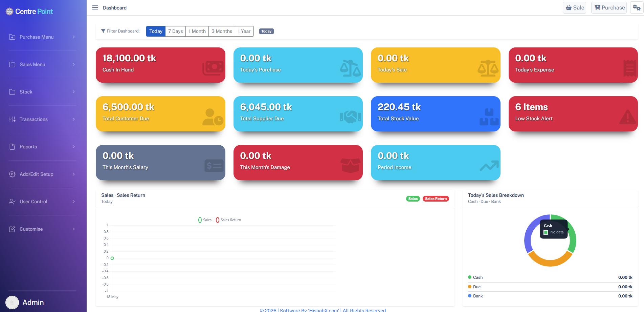The width and height of the screenshot is (644, 312).
Task: Click the boxes icon on Total Stock Value
Action: (489, 117)
